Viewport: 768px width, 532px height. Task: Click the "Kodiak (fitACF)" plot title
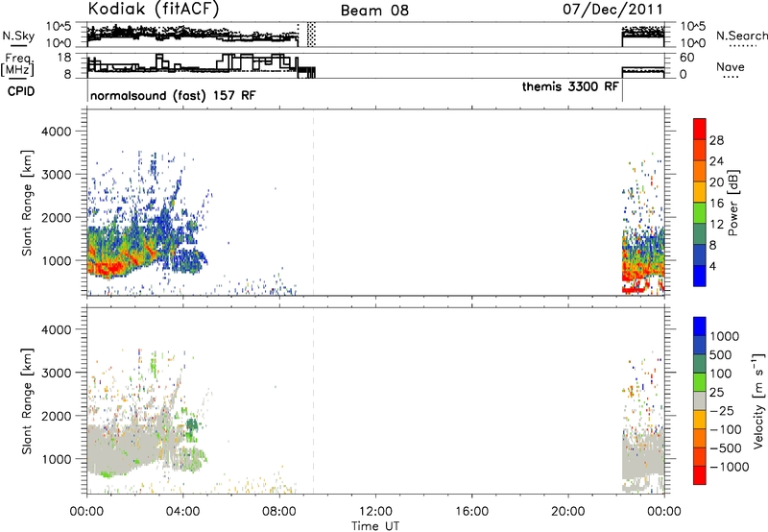pyautogui.click(x=154, y=9)
